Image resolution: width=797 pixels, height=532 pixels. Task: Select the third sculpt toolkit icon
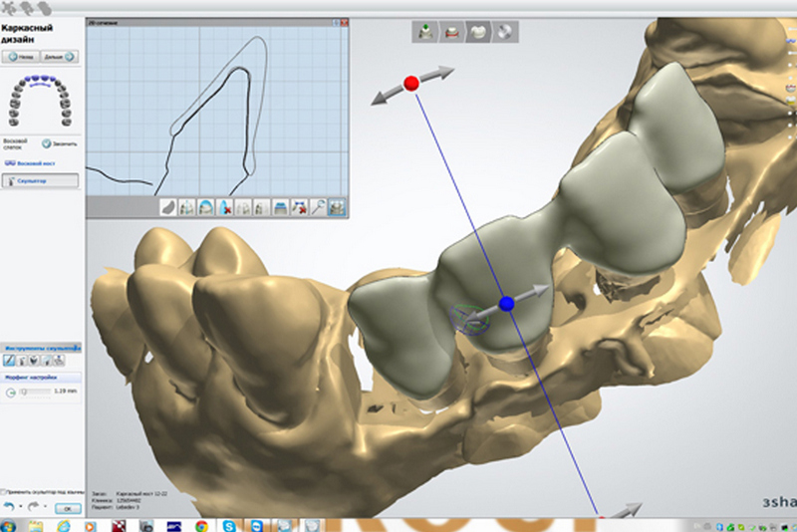point(35,360)
